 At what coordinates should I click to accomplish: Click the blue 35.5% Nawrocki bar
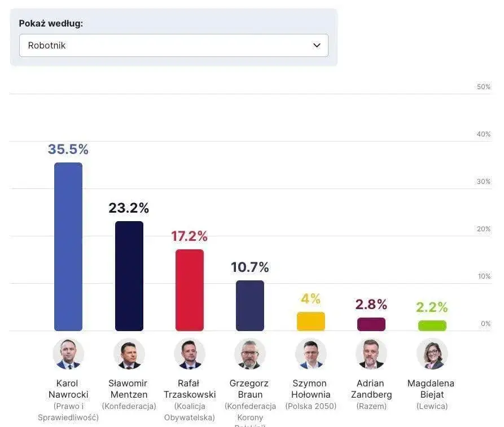click(68, 246)
